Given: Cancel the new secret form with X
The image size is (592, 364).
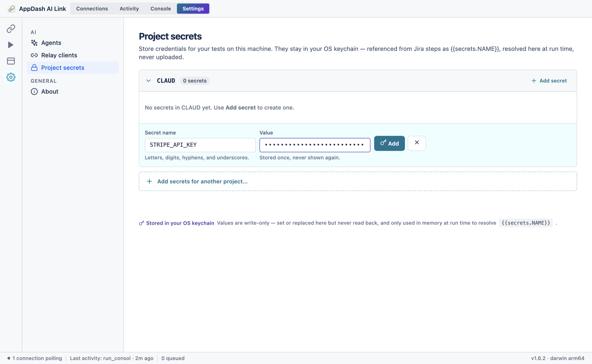Looking at the screenshot, I should coord(417,143).
